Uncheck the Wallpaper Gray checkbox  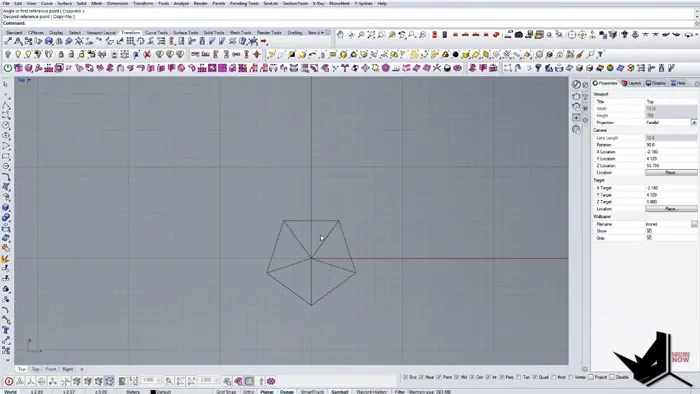point(649,238)
